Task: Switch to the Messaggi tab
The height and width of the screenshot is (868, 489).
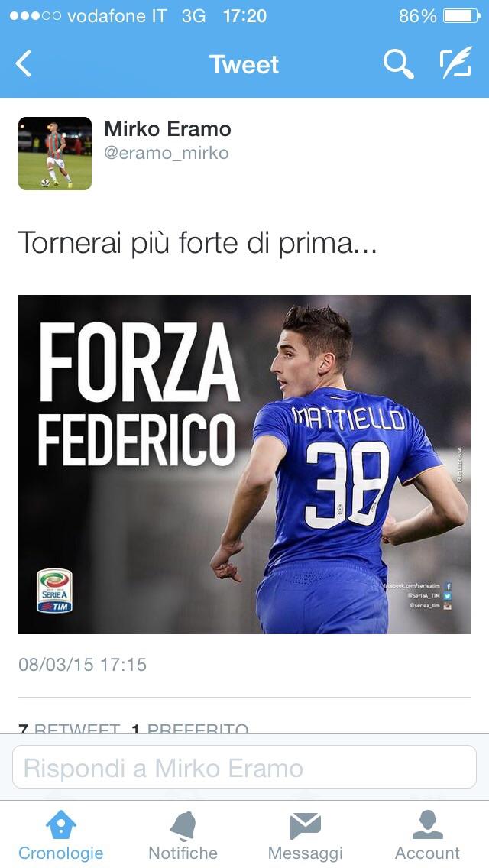Action: tap(305, 835)
